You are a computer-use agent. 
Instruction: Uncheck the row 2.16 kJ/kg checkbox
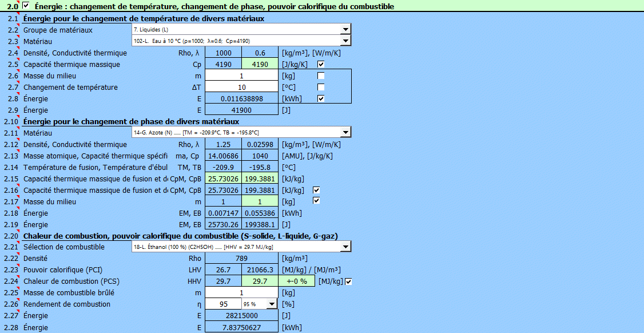pyautogui.click(x=316, y=190)
